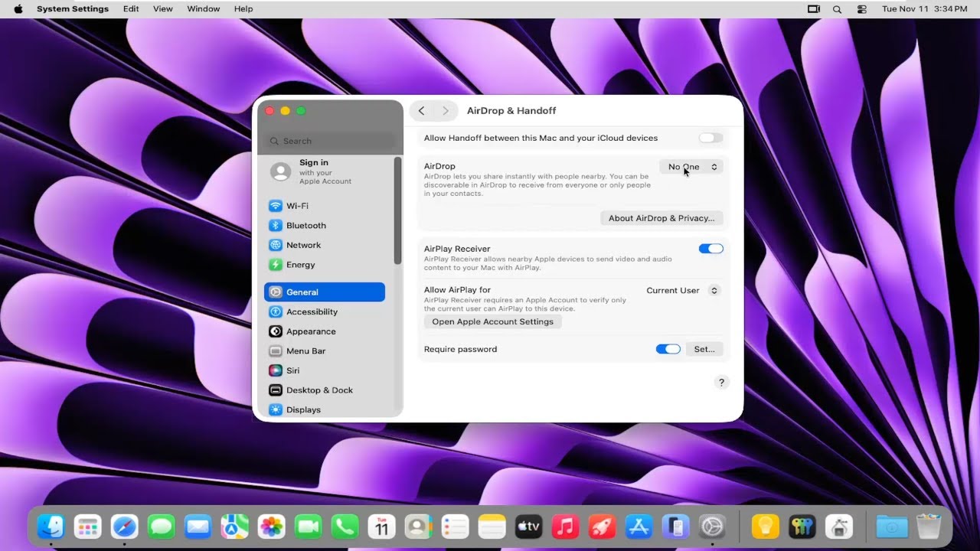Viewport: 980px width, 551px height.
Task: Select Desktop & Dock in the sidebar
Action: pyautogui.click(x=325, y=390)
